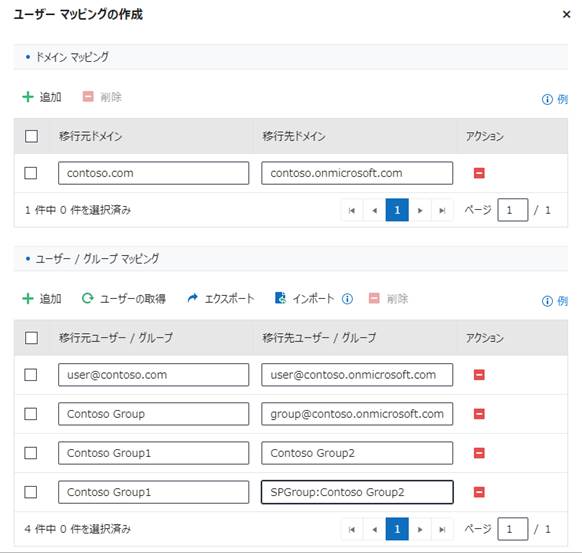Click インポート button
This screenshot has height=553, width=582.
click(x=304, y=298)
